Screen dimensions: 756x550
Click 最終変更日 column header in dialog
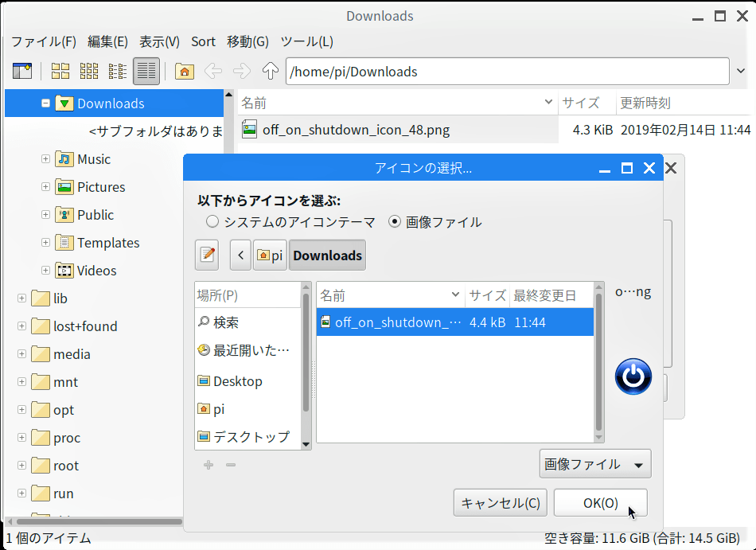[551, 295]
